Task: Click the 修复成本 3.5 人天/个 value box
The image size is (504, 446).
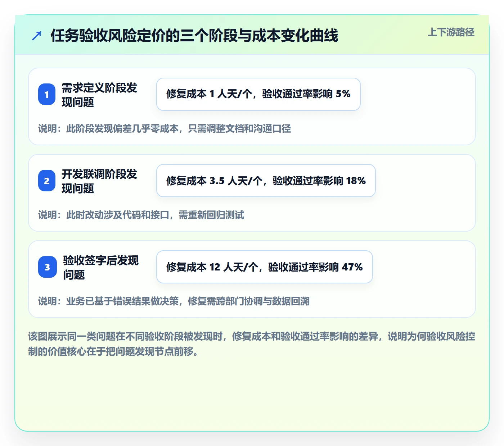Action: pyautogui.click(x=266, y=181)
